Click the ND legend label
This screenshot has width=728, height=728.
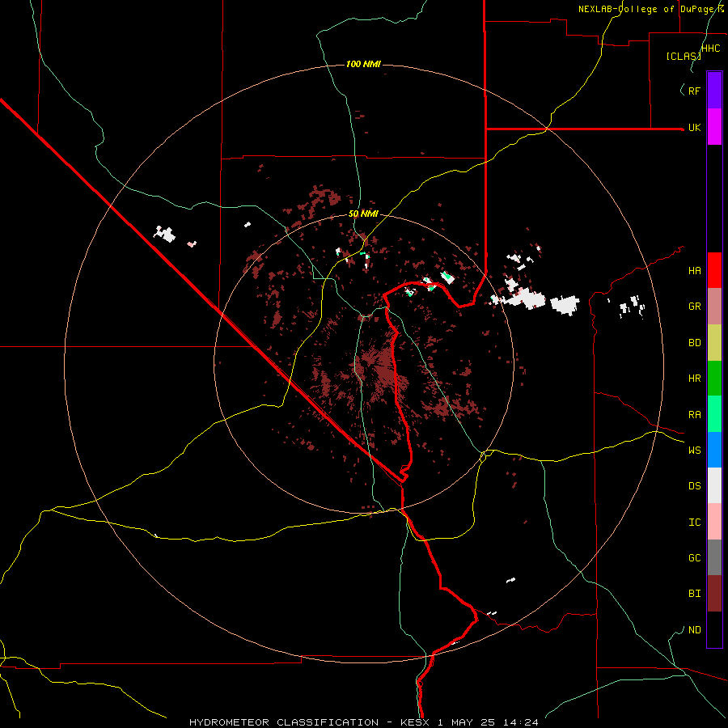coord(694,630)
